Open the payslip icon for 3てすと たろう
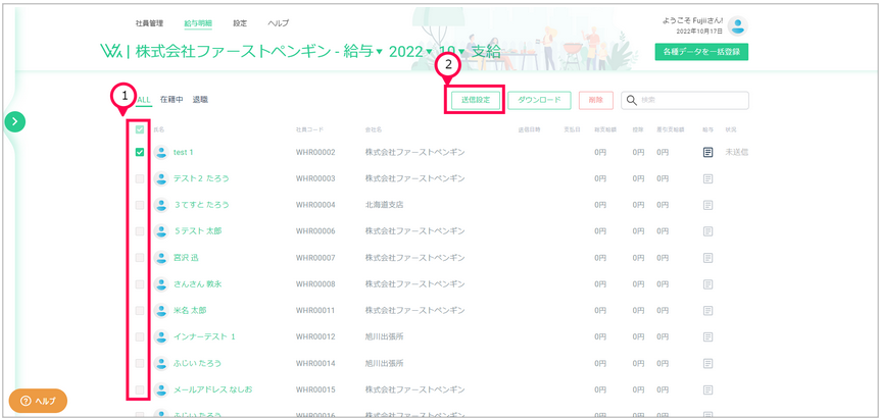The width and height of the screenshot is (880, 419). [x=708, y=205]
